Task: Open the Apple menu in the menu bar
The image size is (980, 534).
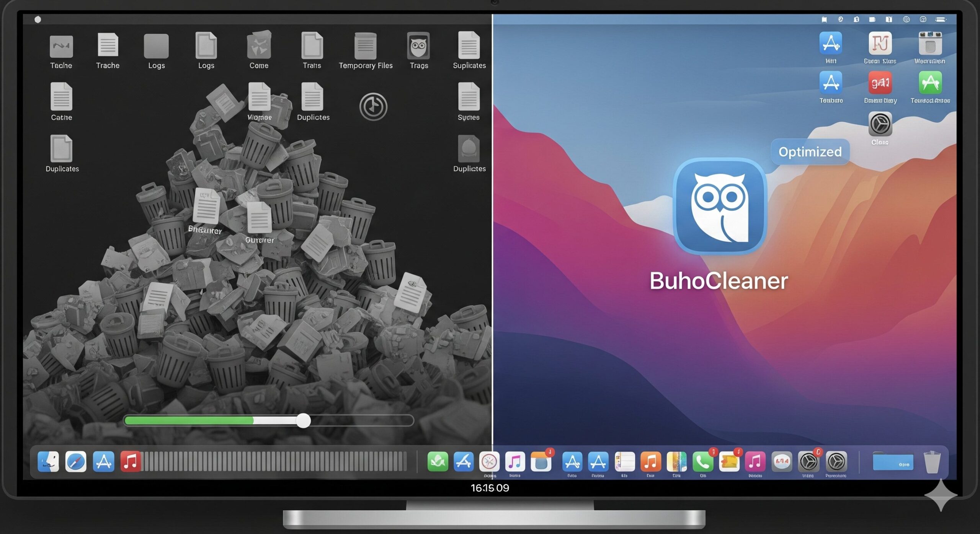Action: click(38, 20)
